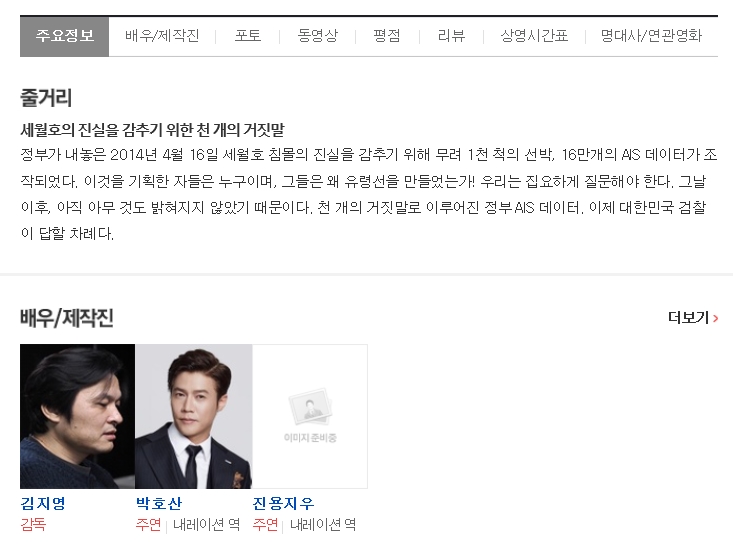
Task: Switch to the 포토 tab
Action: click(248, 36)
